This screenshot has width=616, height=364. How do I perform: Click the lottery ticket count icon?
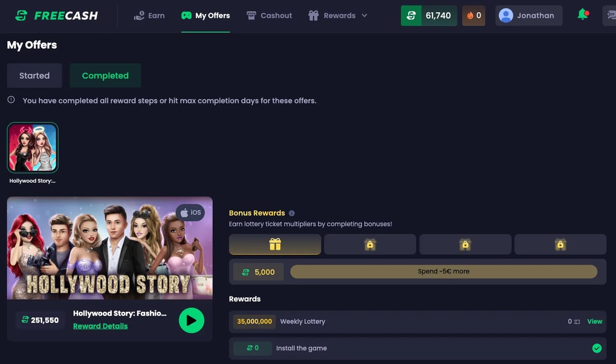pyautogui.click(x=577, y=322)
